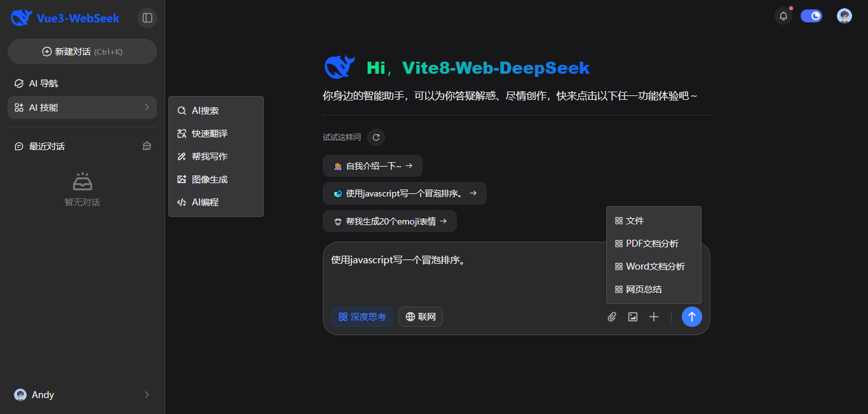The height and width of the screenshot is (414, 868).
Task: Upload an image with the picture icon
Action: (633, 317)
